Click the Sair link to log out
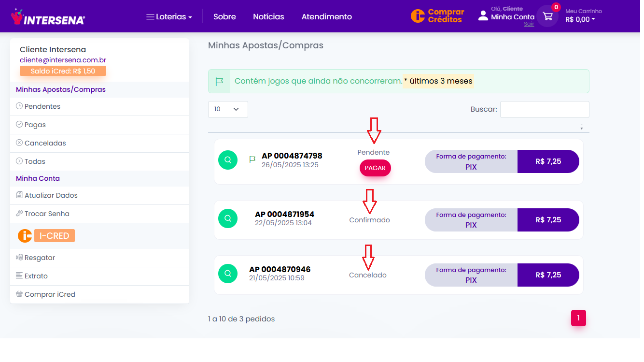Screen dimensions: 644x362 tap(529, 24)
